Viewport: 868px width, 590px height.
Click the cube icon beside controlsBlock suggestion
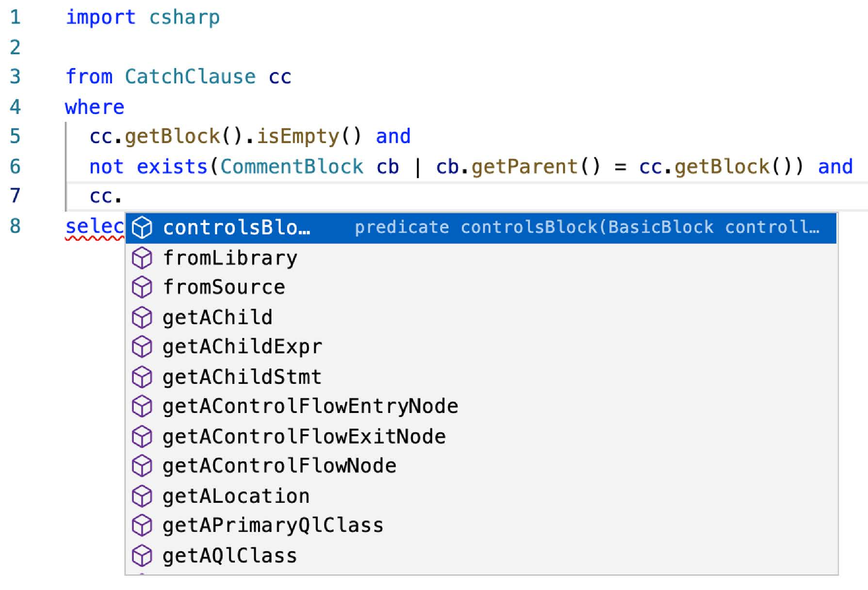142,227
